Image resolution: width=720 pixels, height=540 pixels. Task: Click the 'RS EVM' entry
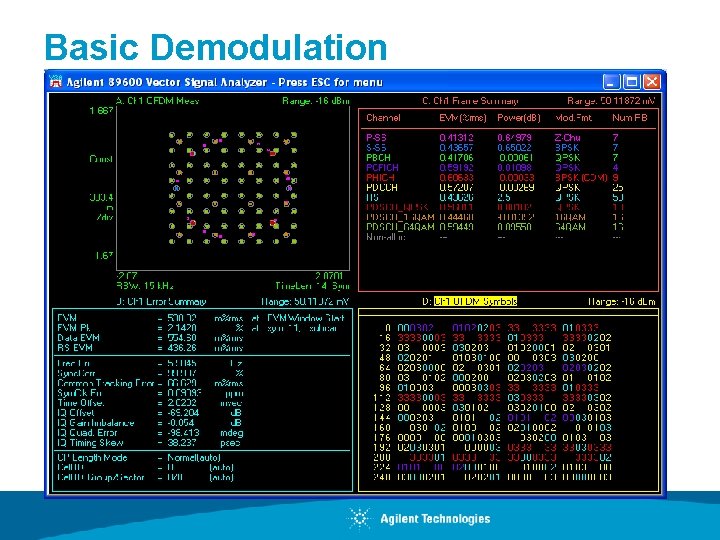coord(75,348)
